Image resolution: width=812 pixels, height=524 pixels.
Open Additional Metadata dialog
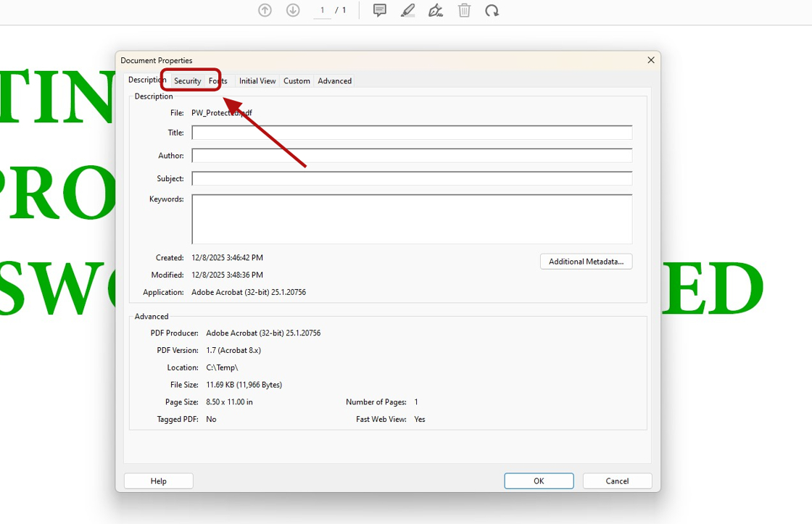(x=587, y=262)
